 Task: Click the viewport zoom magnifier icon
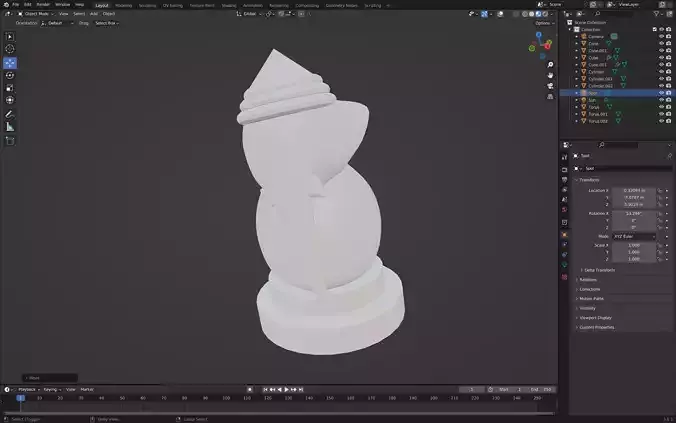550,65
